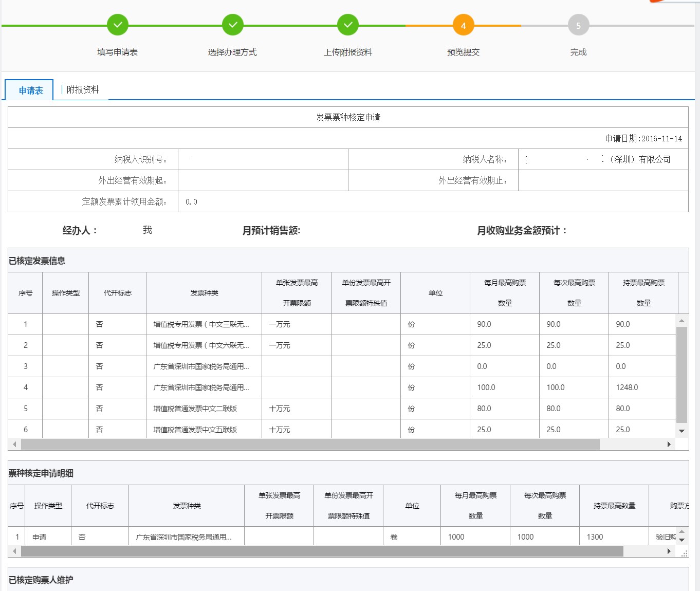Click the gray step 5 完成 circle
Viewport: 700px width, 591px height.
click(578, 25)
